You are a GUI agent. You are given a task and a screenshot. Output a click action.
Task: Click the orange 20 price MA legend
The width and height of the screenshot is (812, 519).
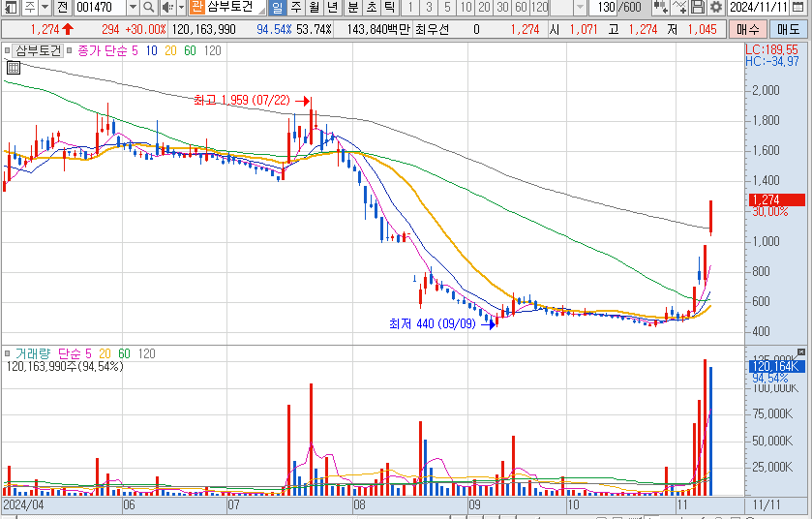click(170, 50)
